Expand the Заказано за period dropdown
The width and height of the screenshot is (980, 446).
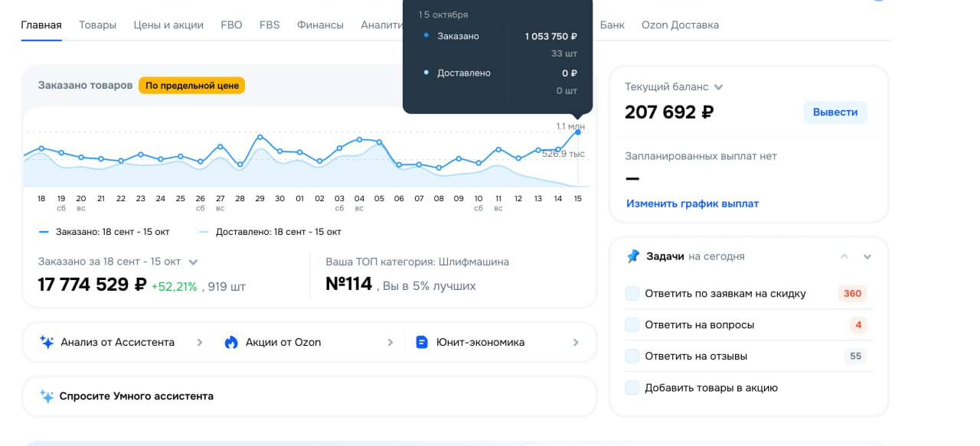(x=194, y=262)
